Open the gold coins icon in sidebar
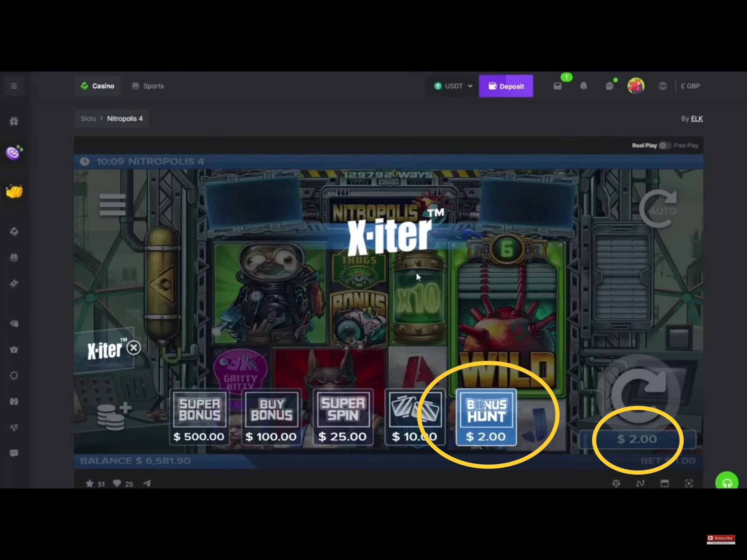Viewport: 747px width, 560px height. pos(14,191)
